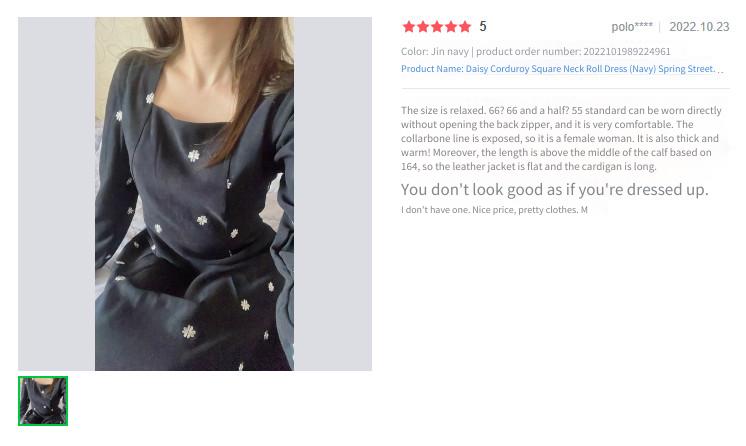The height and width of the screenshot is (446, 746).
Task: Click the white daisy embroidery near the neckline
Action: click(150, 98)
